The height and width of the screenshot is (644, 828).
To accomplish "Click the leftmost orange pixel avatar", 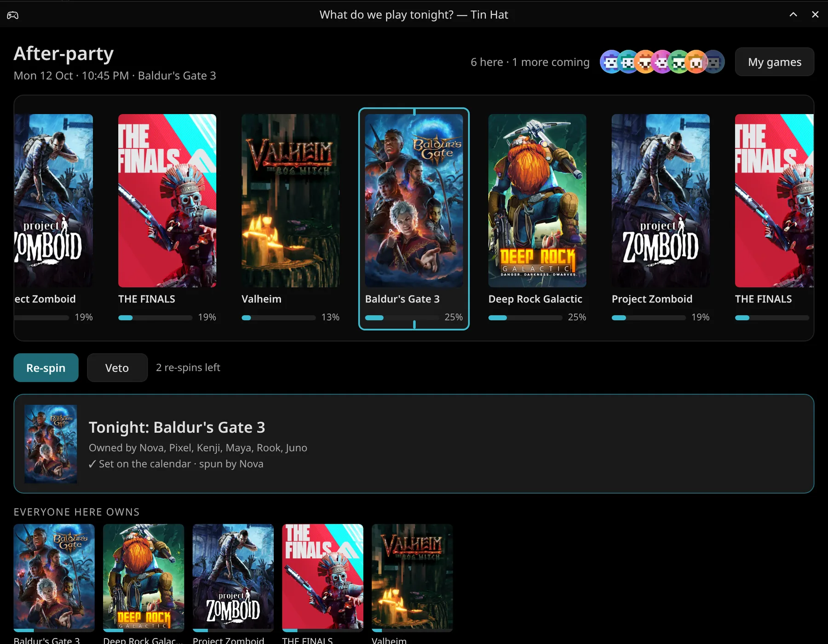I will [x=645, y=62].
